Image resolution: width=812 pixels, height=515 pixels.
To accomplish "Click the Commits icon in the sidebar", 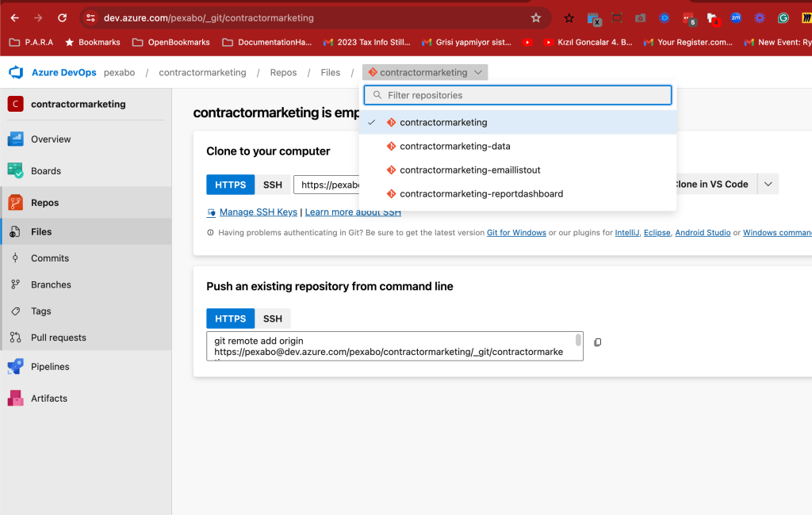I will (x=15, y=257).
